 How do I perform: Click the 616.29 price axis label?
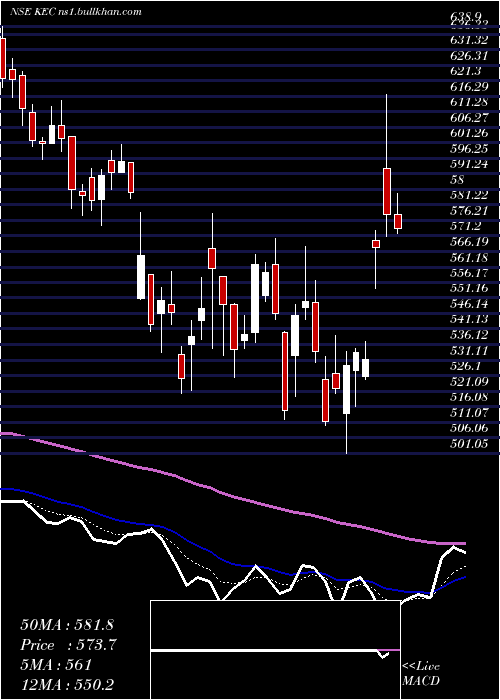(470, 87)
